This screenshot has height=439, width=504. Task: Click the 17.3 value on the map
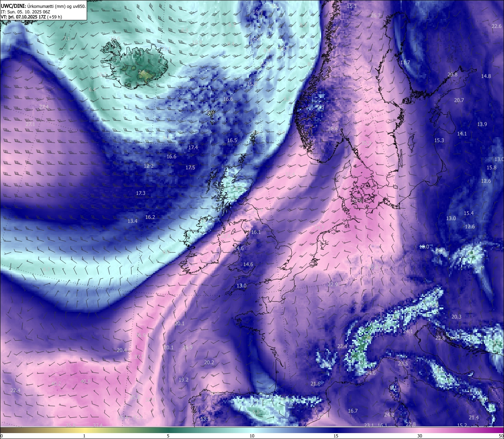(141, 193)
